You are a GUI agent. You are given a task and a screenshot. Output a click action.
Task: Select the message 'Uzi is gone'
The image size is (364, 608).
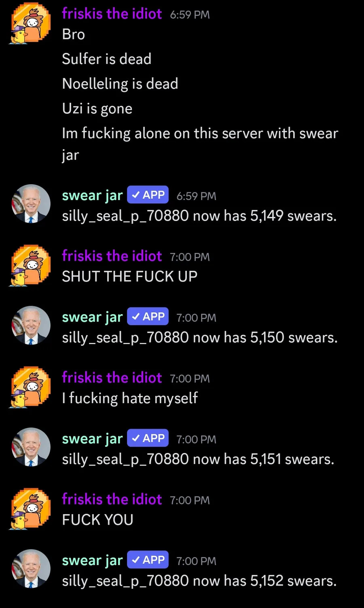[x=97, y=108]
